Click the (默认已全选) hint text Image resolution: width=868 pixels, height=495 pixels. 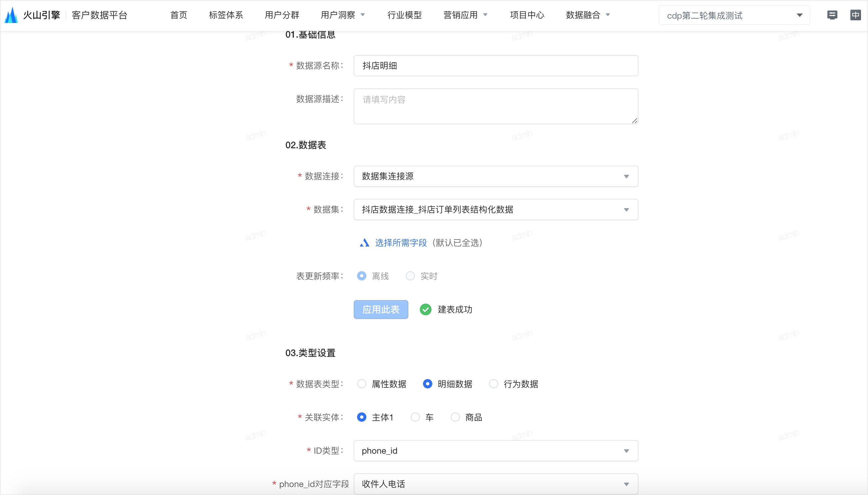click(457, 243)
